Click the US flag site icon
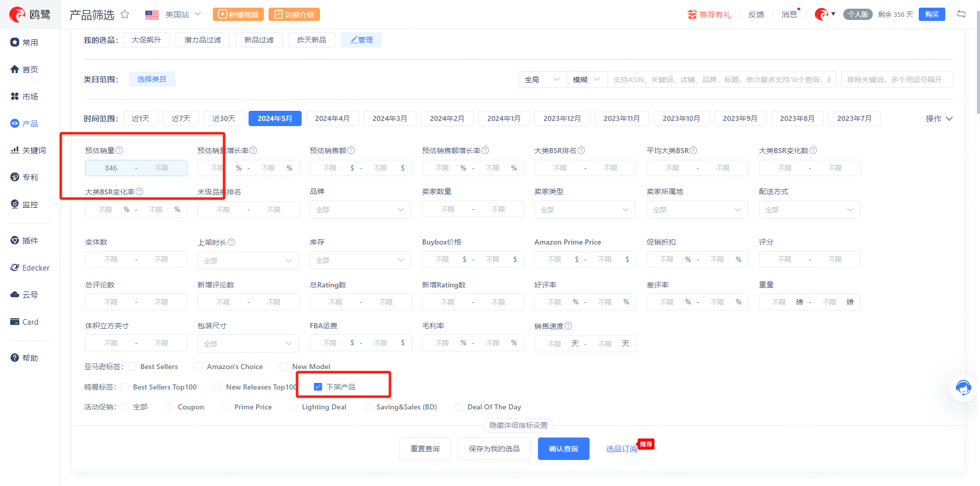980x486 pixels. (x=152, y=15)
